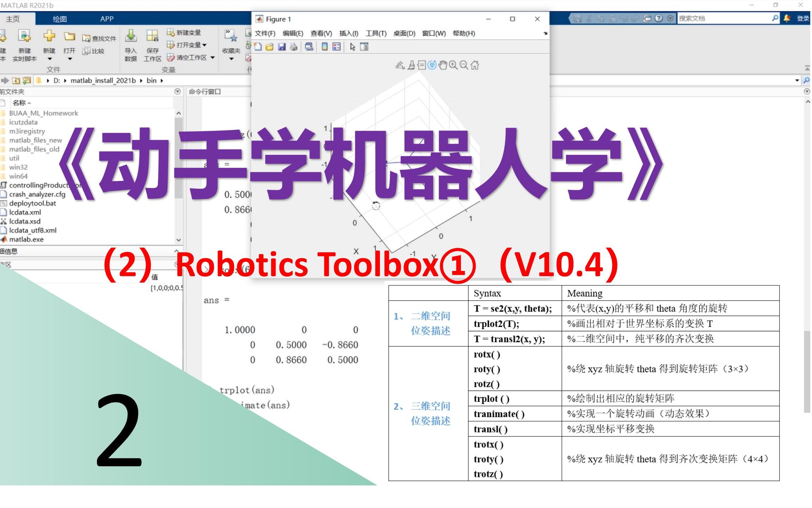Viewport: 812px width, 508px height.
Task: Click the Favorites (收藏夹) star icon
Action: pyautogui.click(x=231, y=36)
